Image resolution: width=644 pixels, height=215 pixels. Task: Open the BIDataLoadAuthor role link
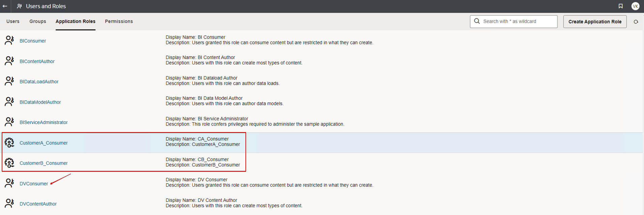[39, 82]
